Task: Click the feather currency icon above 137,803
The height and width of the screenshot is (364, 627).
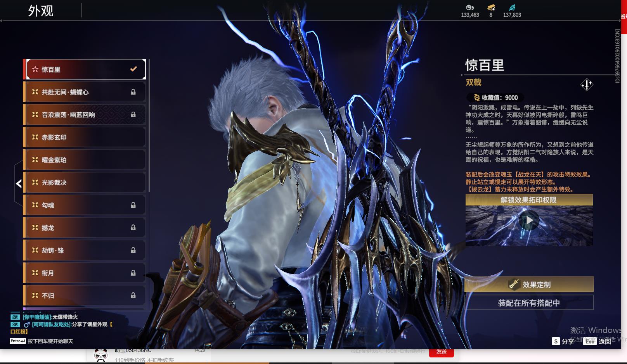Action: coord(512,7)
